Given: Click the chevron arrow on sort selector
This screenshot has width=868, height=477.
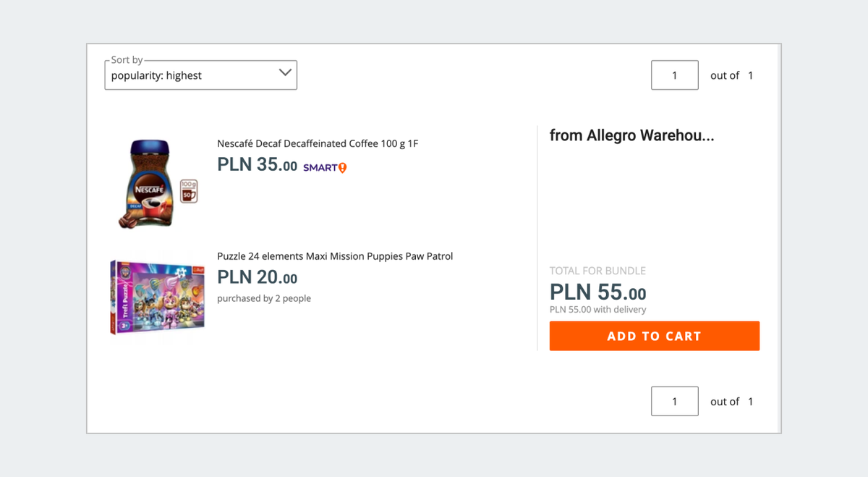Looking at the screenshot, I should point(285,74).
